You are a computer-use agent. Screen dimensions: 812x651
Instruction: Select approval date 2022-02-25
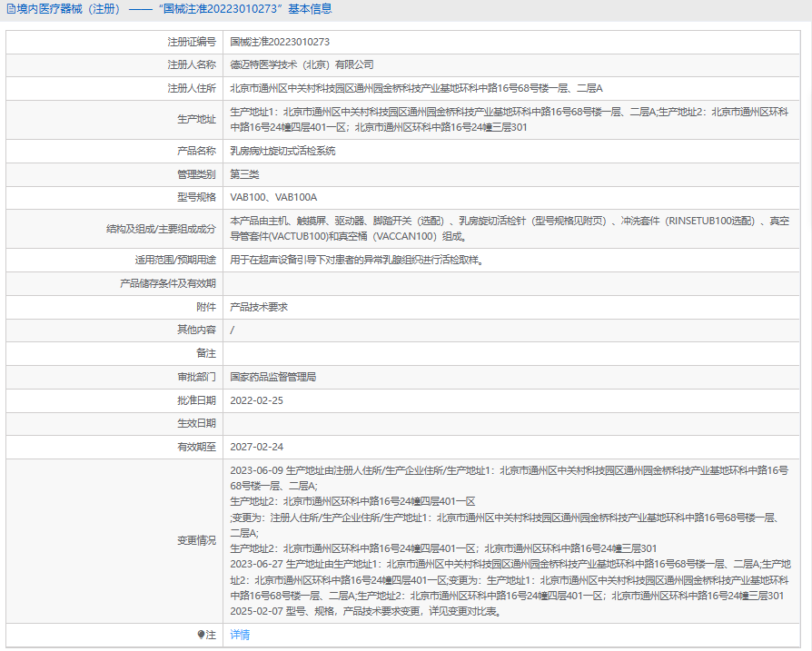point(256,400)
